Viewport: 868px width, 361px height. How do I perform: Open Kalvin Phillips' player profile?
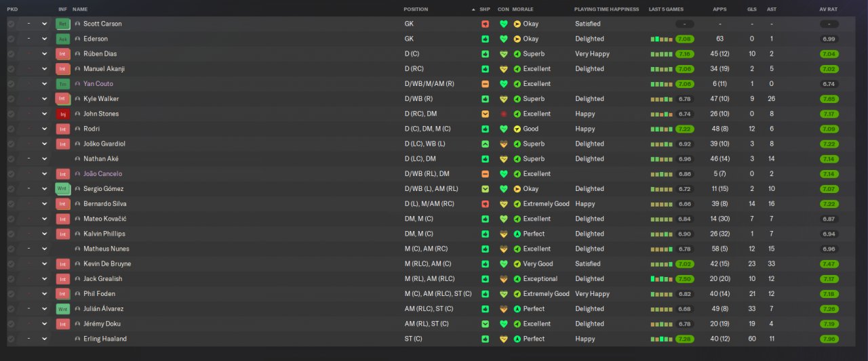[104, 234]
